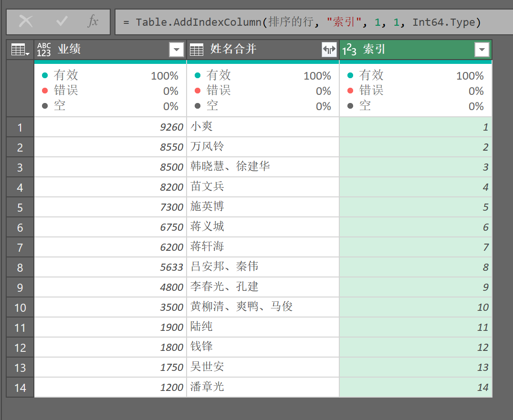Click the cell with value 8200
Viewport: 513px width, 420px height.
pos(110,187)
